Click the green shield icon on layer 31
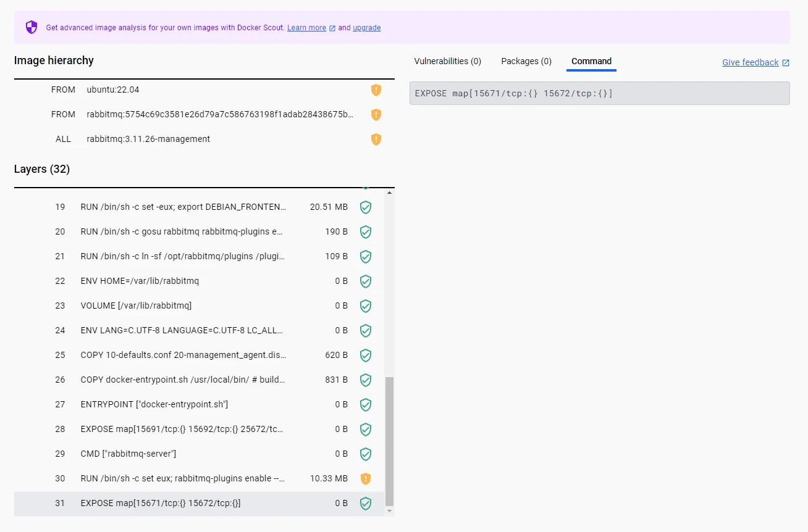808x532 pixels. tap(365, 503)
